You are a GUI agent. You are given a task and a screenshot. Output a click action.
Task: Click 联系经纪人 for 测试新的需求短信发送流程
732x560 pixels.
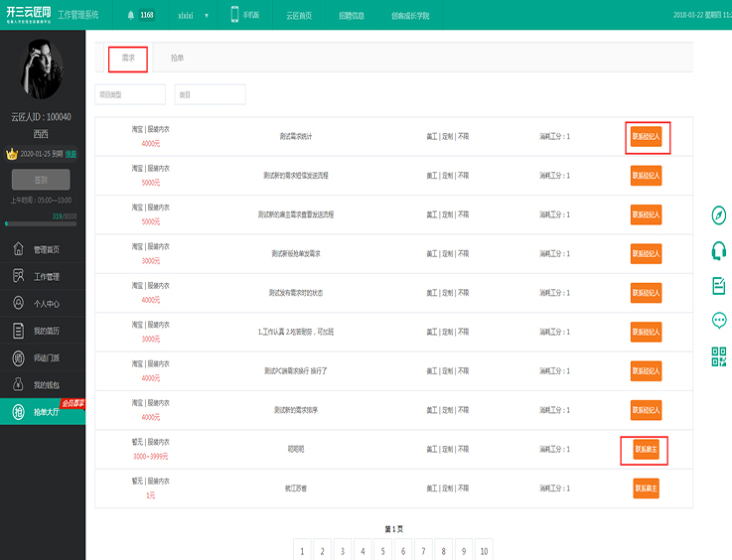[x=647, y=176]
